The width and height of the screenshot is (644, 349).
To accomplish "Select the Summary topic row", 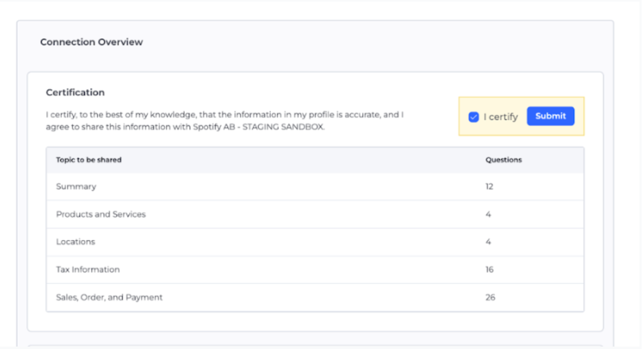I will point(76,187).
